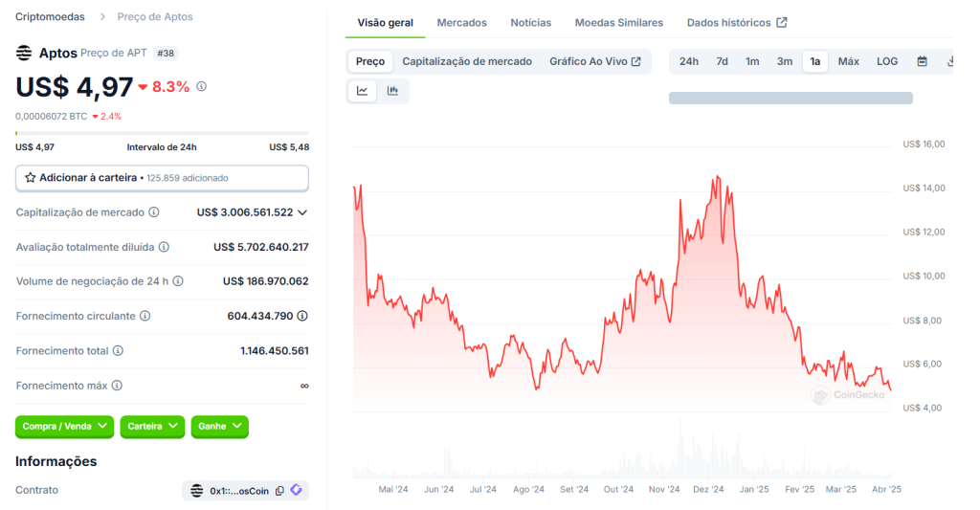The width and height of the screenshot is (980, 510).
Task: Click the price line chart peak near Dez '24
Action: (x=718, y=178)
